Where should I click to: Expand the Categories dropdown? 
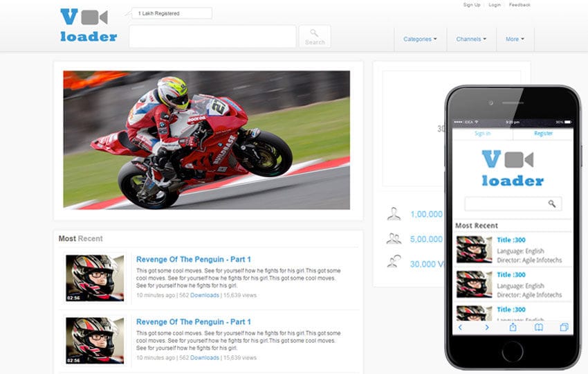tap(420, 39)
